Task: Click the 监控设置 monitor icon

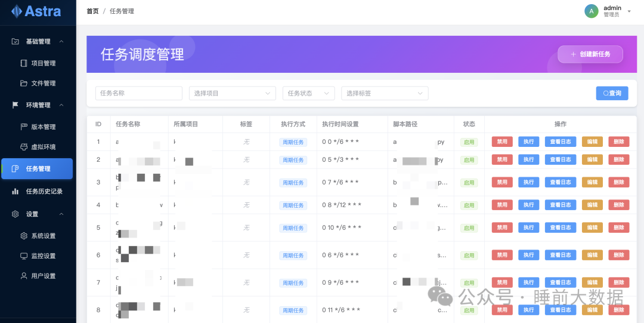Action: coord(24,256)
